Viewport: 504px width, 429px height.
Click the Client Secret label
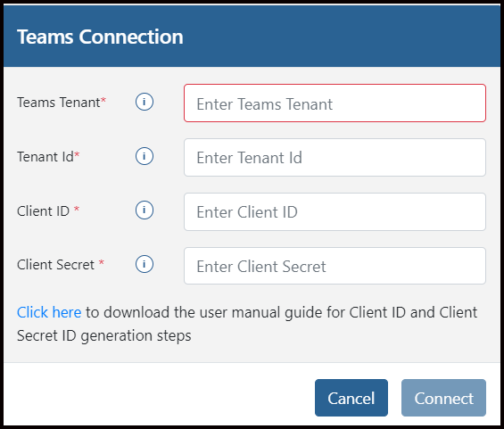click(61, 265)
